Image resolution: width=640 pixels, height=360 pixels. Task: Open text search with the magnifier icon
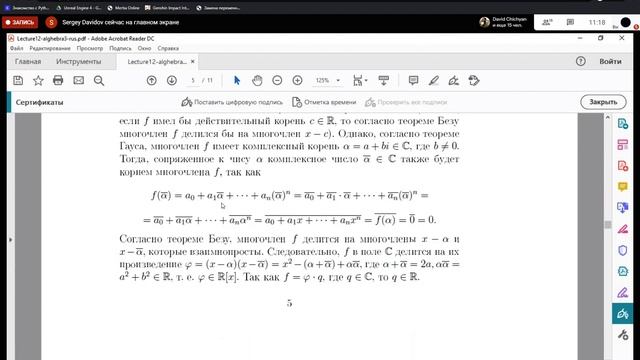[99, 80]
